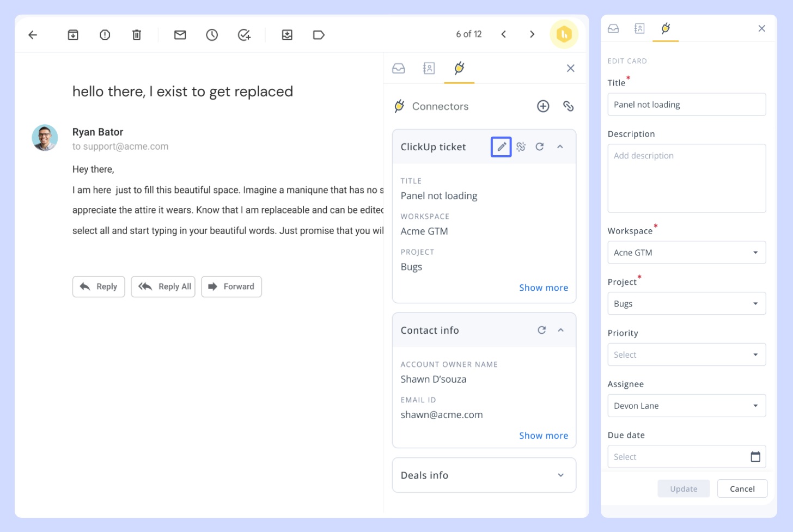Image resolution: width=793 pixels, height=532 pixels.
Task: Collapse the Contact info card
Action: coord(560,330)
